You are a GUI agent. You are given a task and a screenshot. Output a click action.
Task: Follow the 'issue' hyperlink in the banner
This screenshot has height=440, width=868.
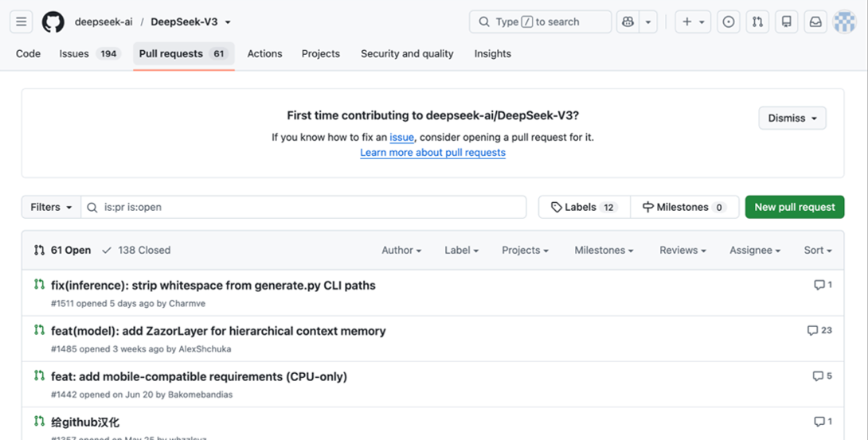401,137
